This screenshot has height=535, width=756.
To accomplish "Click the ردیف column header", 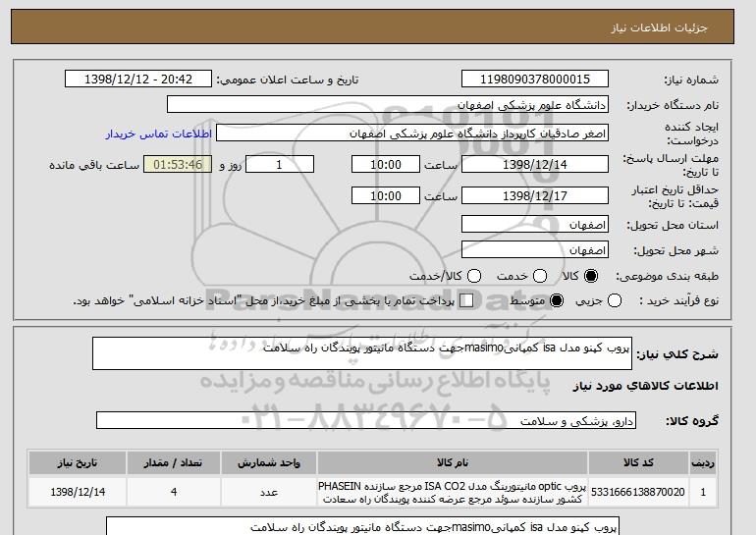I will [x=703, y=462].
